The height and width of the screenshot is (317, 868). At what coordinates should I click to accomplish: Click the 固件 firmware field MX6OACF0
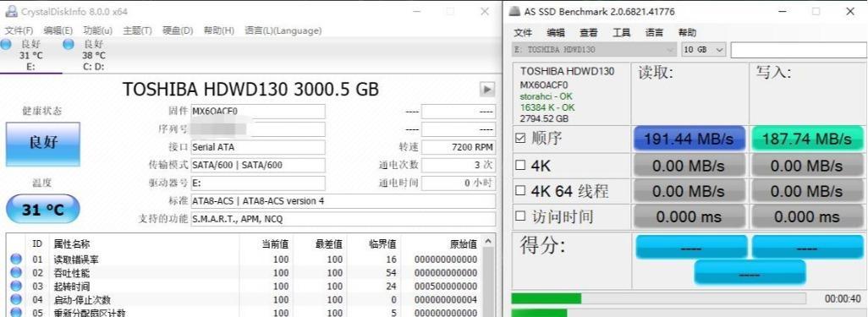tap(258, 112)
